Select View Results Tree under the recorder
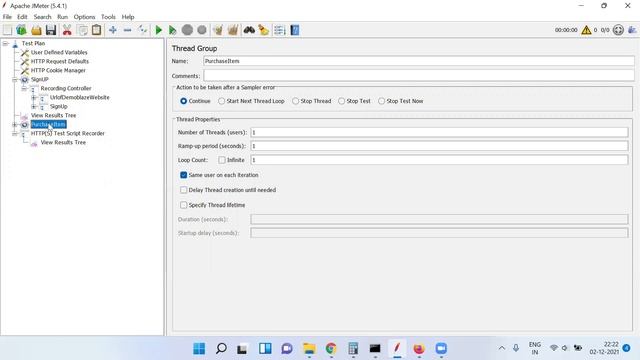The width and height of the screenshot is (640, 360). pos(63,142)
